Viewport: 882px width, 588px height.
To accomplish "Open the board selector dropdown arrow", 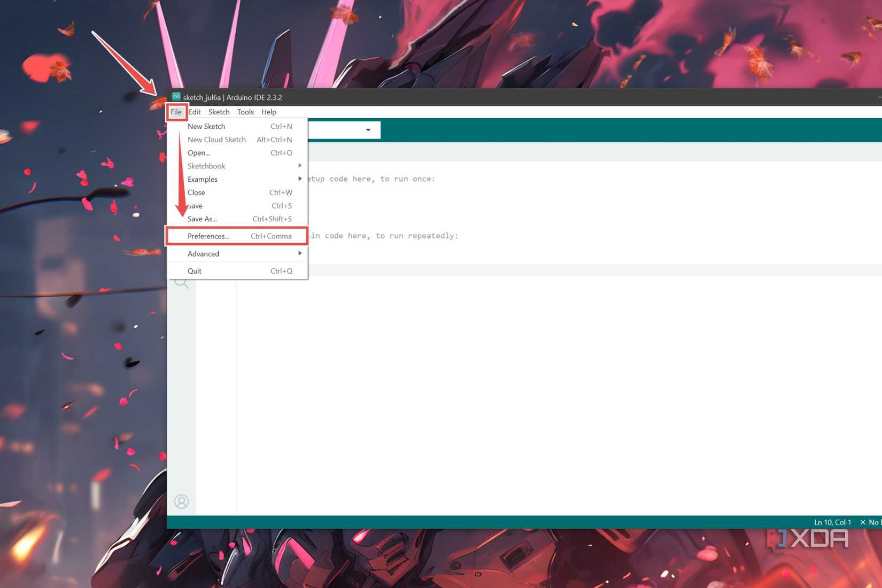I will point(368,130).
